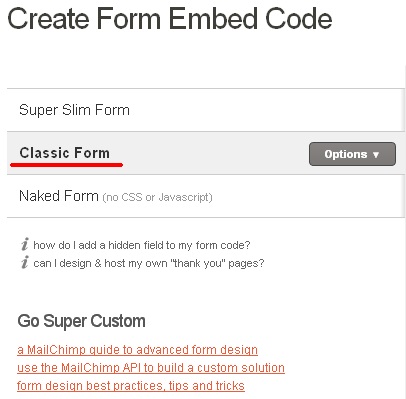Open the Options dropdown for Classic Form
The image size is (406, 399).
(x=352, y=154)
